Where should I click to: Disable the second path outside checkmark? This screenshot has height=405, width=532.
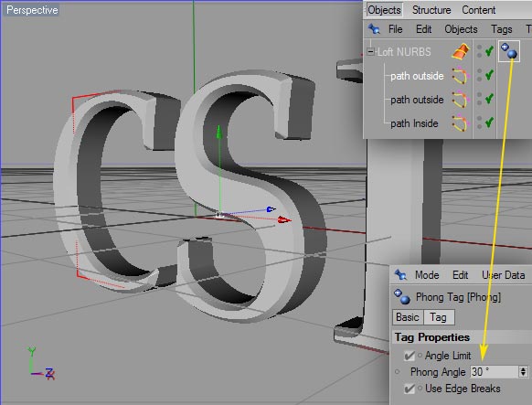(x=489, y=99)
